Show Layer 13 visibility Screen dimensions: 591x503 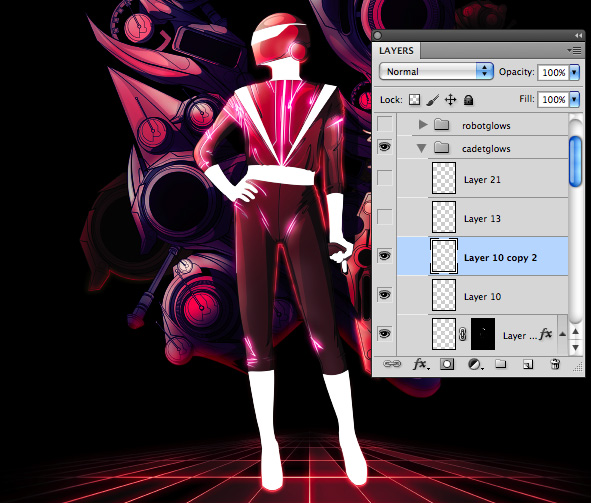point(384,217)
